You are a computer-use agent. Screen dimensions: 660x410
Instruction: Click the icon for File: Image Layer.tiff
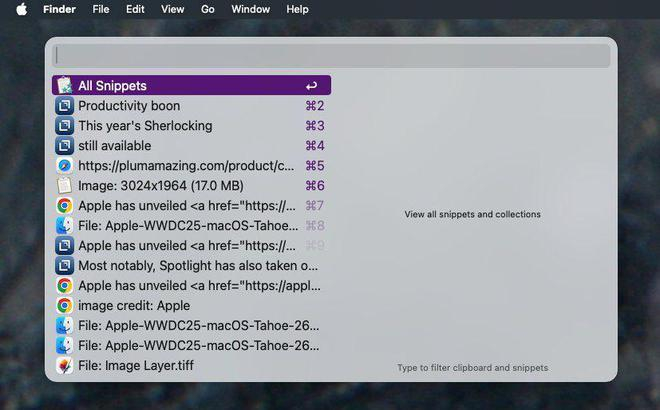pyautogui.click(x=64, y=365)
